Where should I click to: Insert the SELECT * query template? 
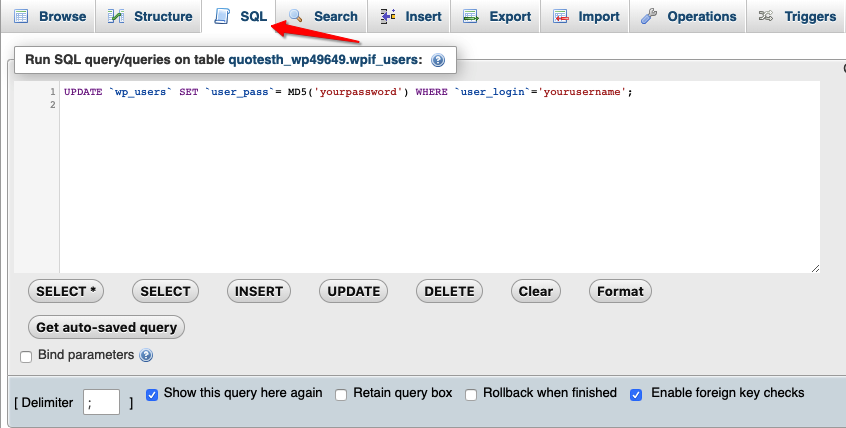point(66,291)
